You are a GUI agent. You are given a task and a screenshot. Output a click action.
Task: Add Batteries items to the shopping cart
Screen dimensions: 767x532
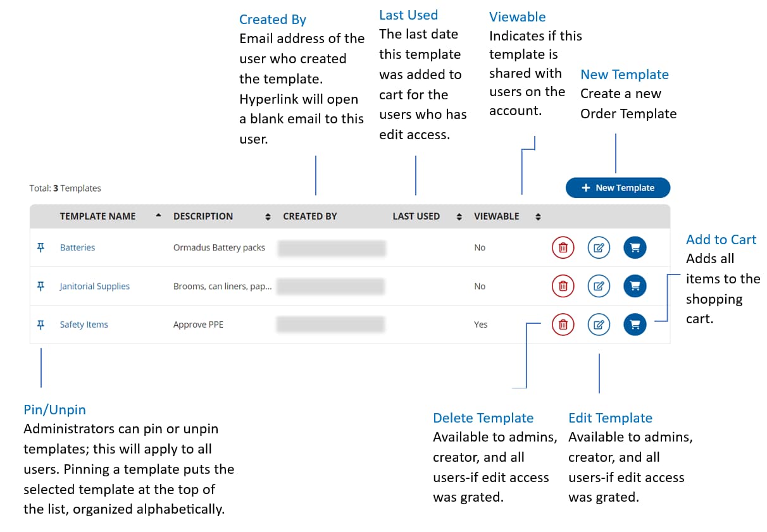(x=635, y=247)
